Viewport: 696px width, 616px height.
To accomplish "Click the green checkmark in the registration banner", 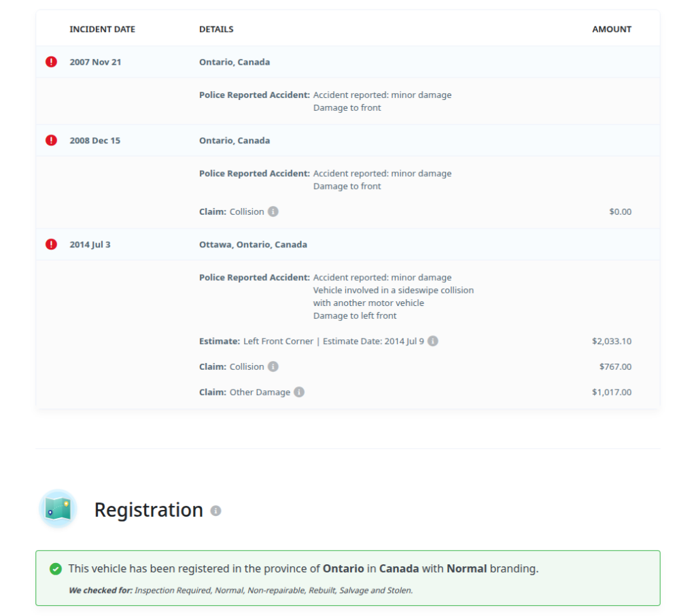I will [x=56, y=569].
